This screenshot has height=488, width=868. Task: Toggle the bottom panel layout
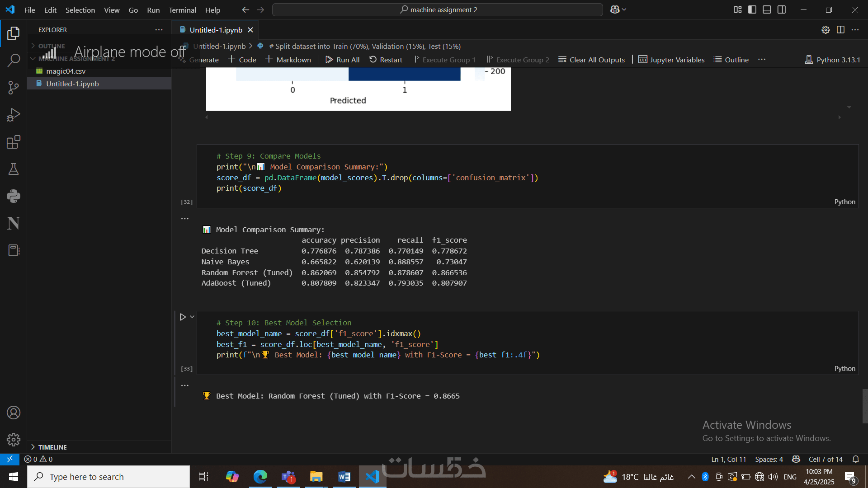point(767,9)
